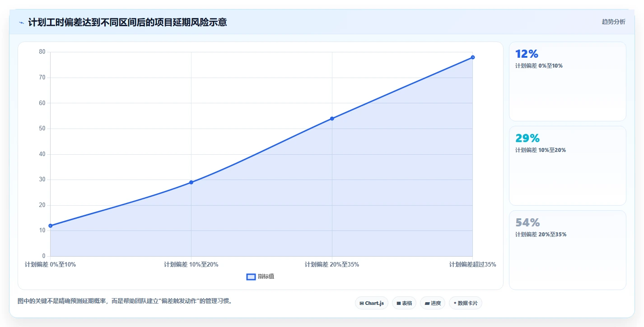
Task: Click the footnote text about 偏差触发动作
Action: tap(125, 301)
